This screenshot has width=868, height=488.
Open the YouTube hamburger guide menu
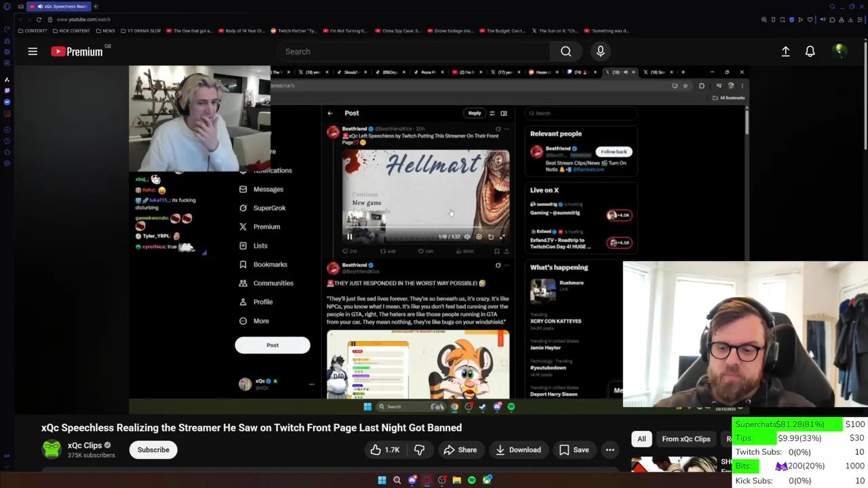33,52
